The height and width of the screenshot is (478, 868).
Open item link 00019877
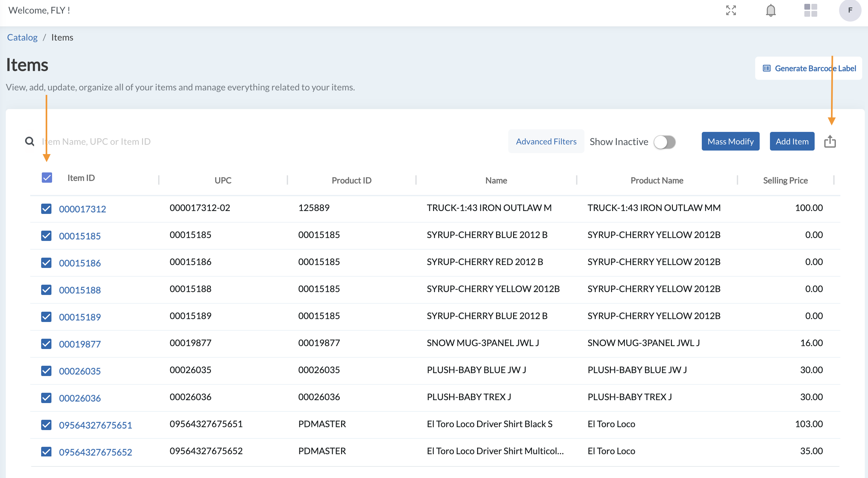point(80,344)
